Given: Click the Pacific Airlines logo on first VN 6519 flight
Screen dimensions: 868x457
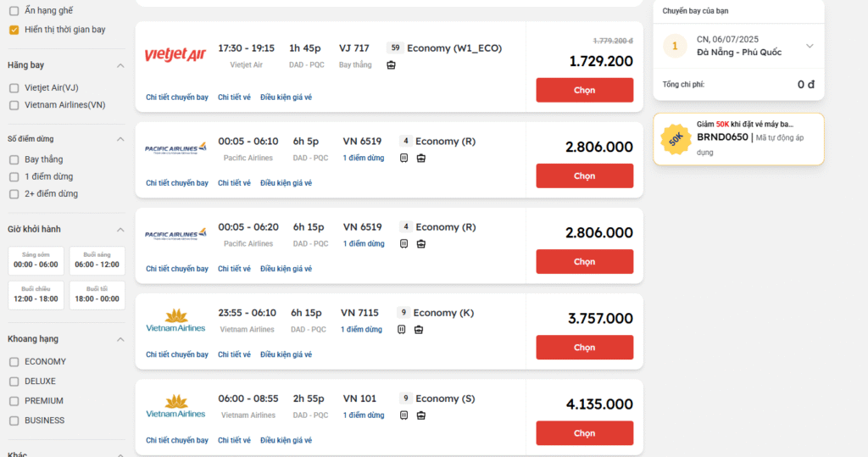Looking at the screenshot, I should [175, 148].
